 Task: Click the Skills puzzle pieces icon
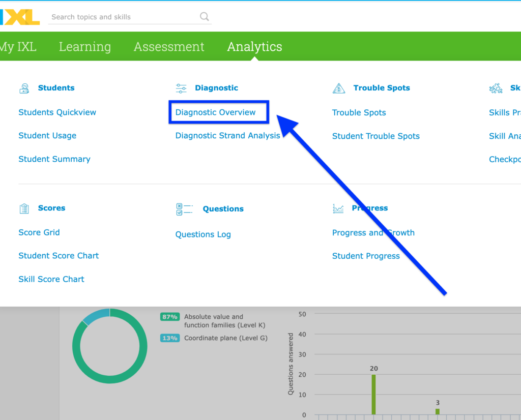(x=496, y=88)
